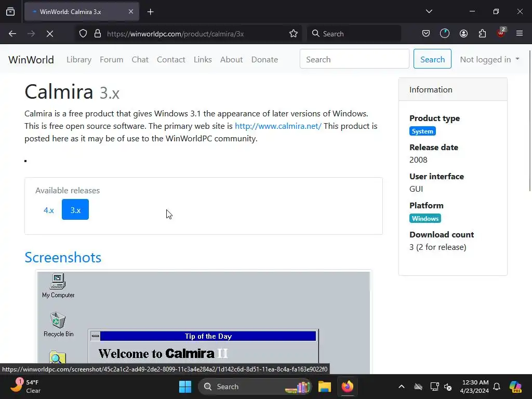Open the Forum nav item
The width and height of the screenshot is (532, 399).
coord(111,60)
